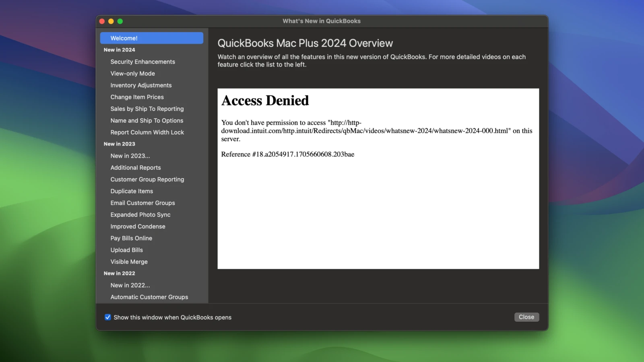Viewport: 644px width, 362px height.
Task: Select the New in 2023 overview
Action: click(130, 156)
